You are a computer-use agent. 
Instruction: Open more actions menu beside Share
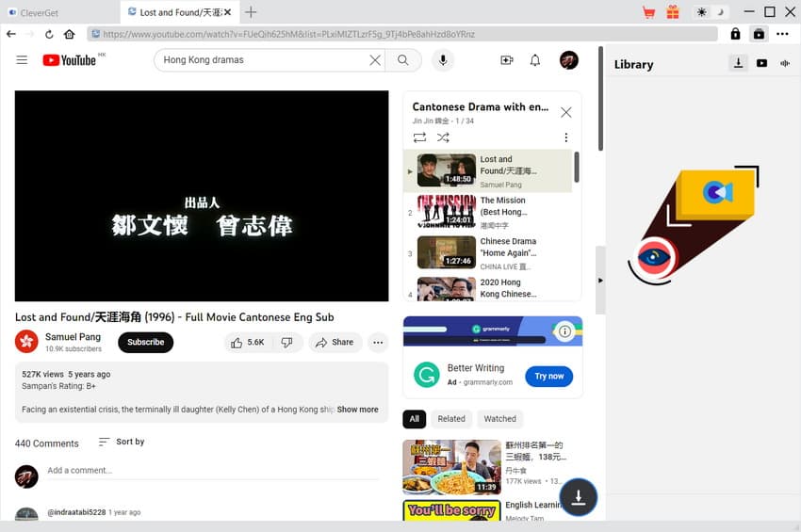click(x=378, y=343)
